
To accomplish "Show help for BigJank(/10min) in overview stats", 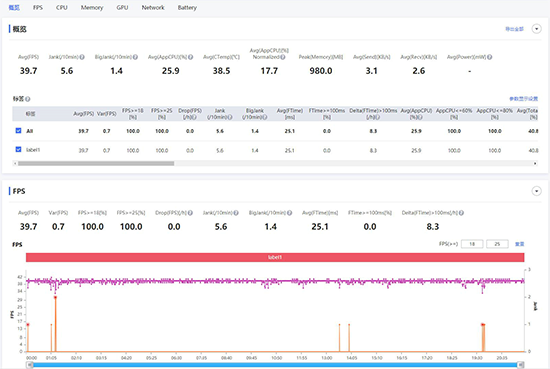I will [x=135, y=57].
